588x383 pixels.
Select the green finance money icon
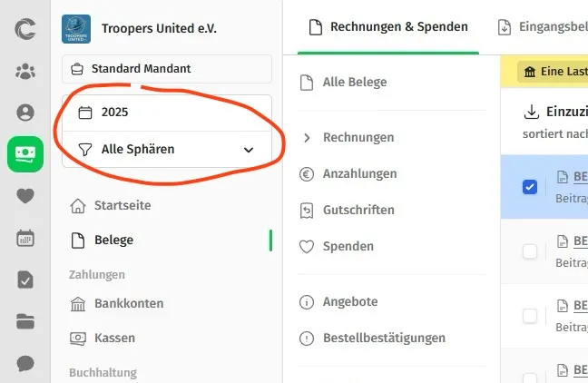(x=25, y=154)
